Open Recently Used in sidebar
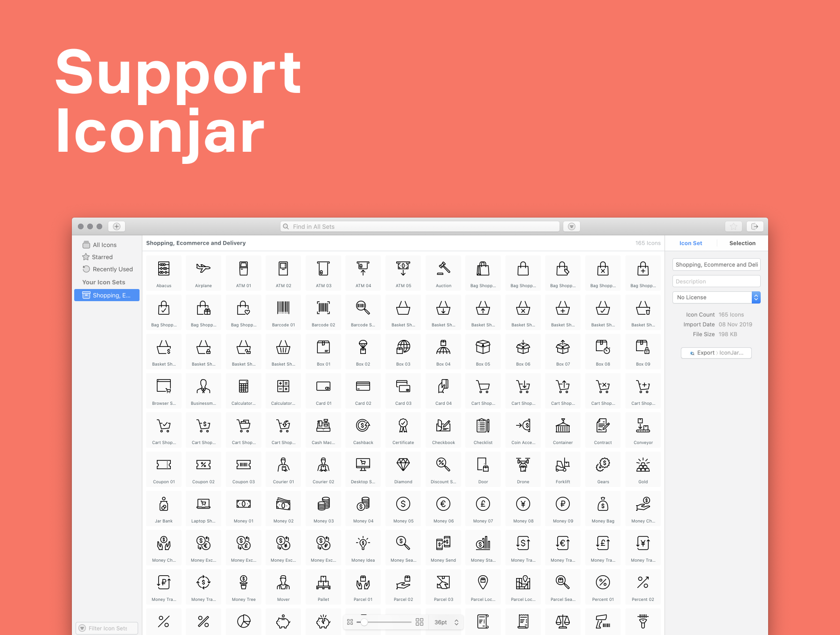Image resolution: width=840 pixels, height=635 pixels. tap(112, 269)
